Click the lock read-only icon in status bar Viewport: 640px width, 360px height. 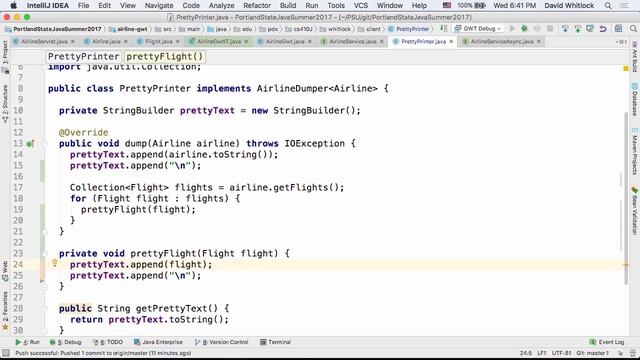point(620,353)
